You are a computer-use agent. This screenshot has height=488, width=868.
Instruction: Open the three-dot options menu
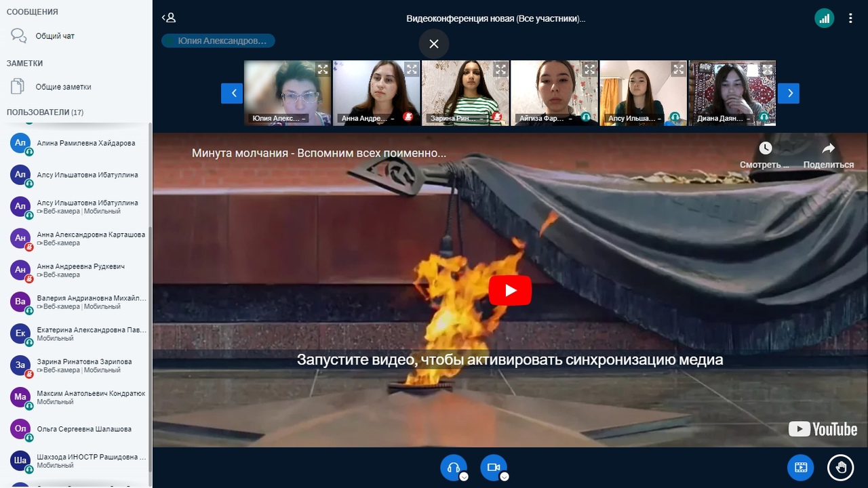coord(850,18)
